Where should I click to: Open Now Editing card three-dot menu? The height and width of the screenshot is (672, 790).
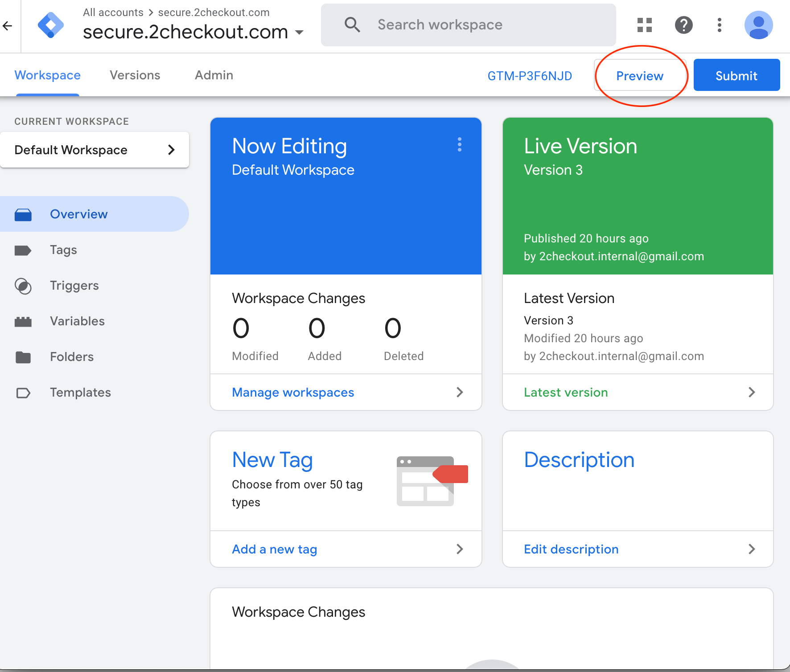[460, 144]
